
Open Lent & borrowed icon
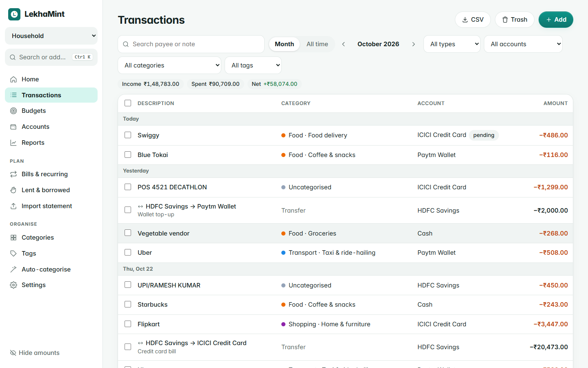pos(13,190)
